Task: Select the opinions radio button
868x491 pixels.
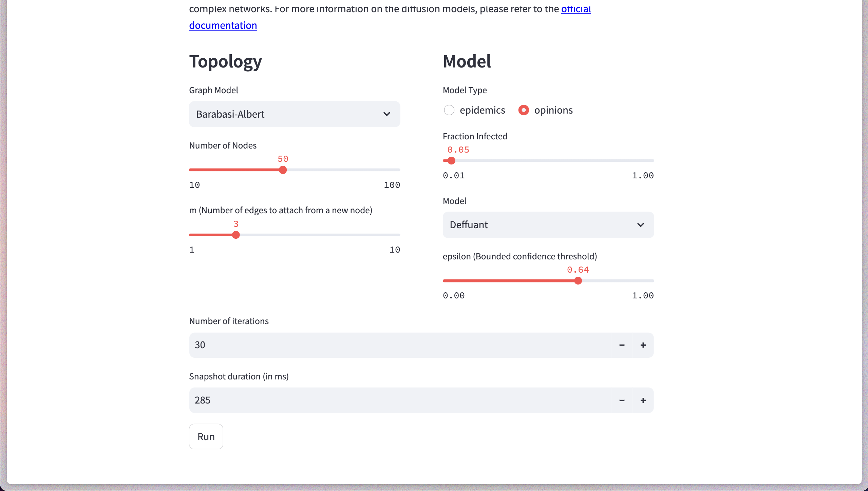Action: (524, 110)
